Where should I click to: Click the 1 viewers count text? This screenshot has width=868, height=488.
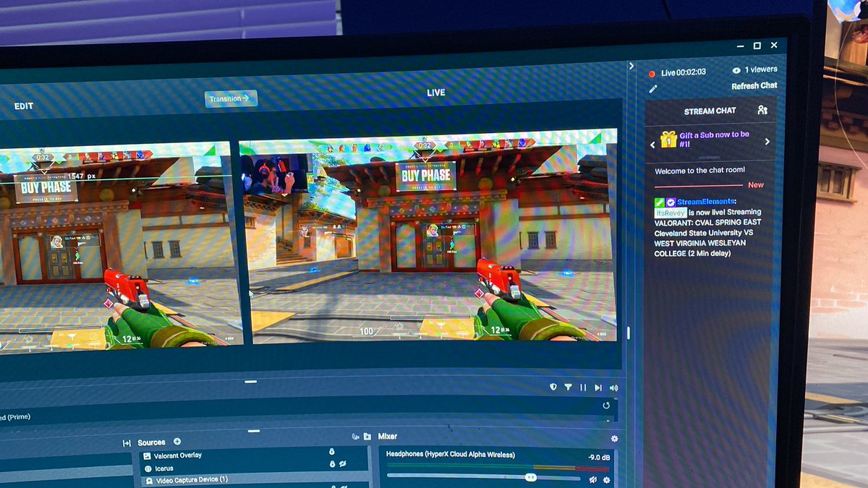coord(762,69)
